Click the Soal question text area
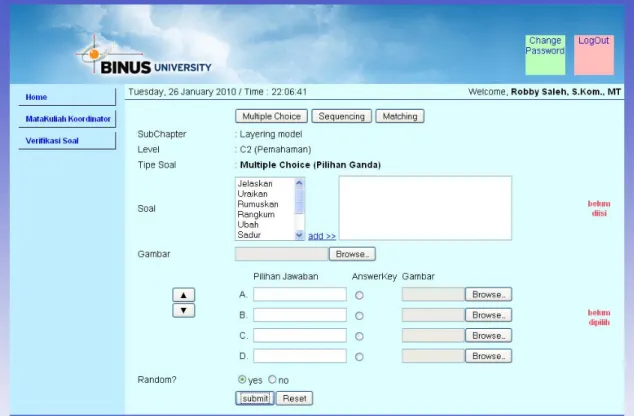This screenshot has width=634, height=416. (x=425, y=208)
